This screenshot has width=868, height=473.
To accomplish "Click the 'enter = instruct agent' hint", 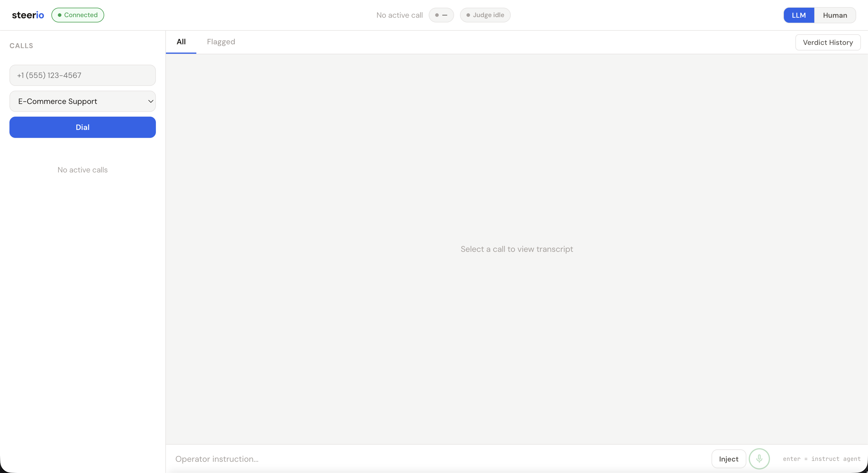I will 821,459.
